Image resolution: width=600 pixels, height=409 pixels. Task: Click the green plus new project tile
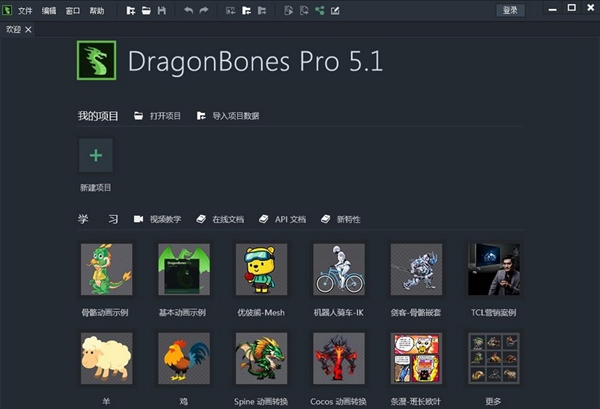[x=96, y=155]
